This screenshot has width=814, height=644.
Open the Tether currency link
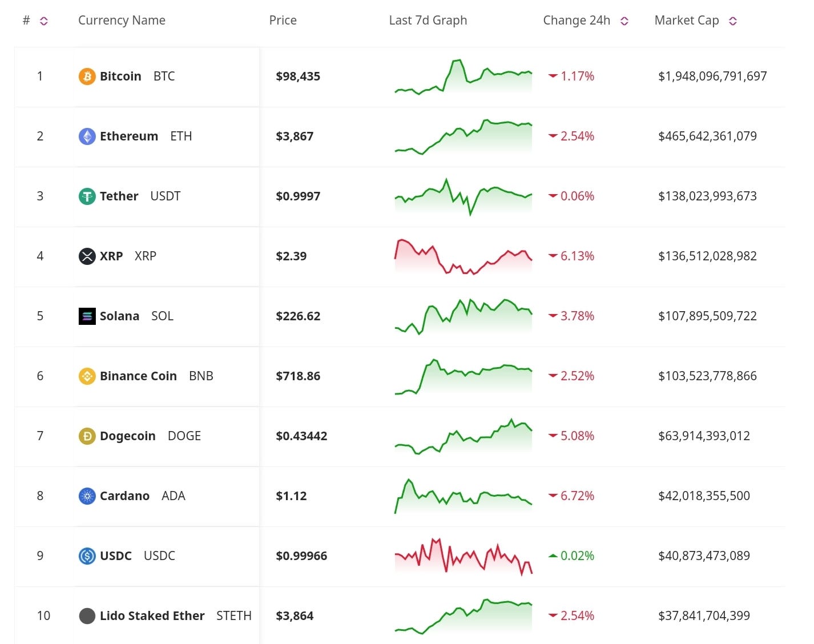(x=119, y=196)
